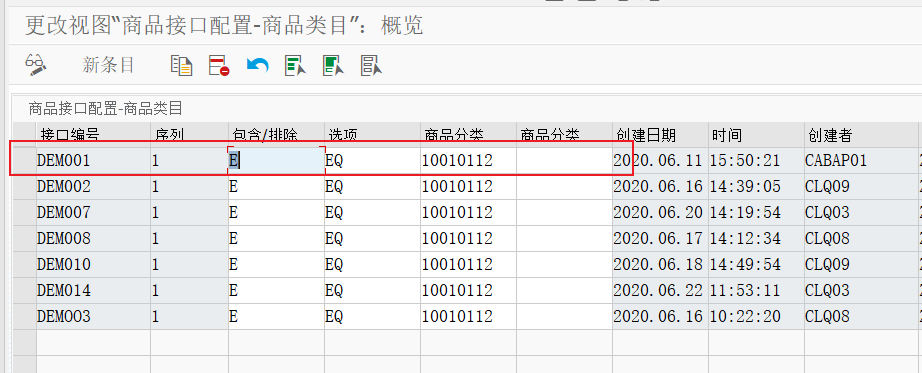
Task: Click the 10010112 category field in DEM007 row
Action: pos(469,212)
